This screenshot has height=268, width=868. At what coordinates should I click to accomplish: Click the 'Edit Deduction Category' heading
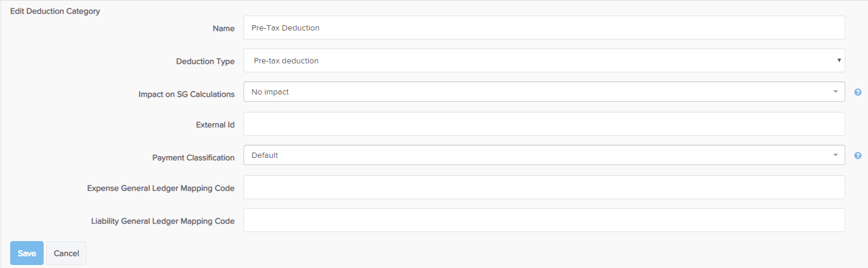(55, 11)
